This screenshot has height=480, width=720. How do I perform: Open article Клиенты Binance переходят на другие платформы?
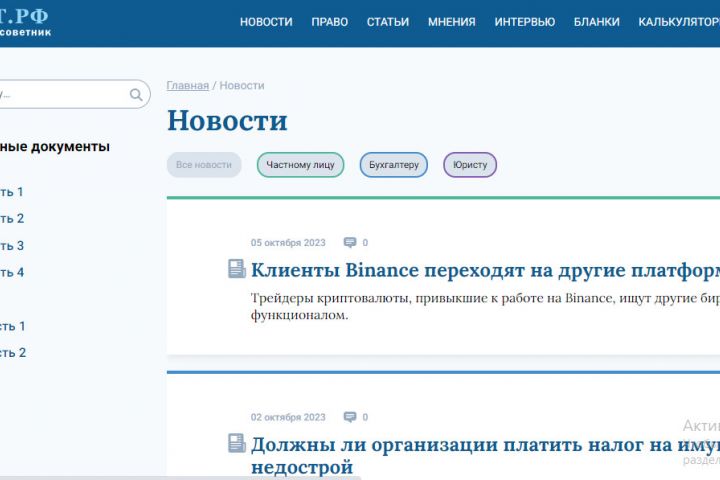pos(485,270)
